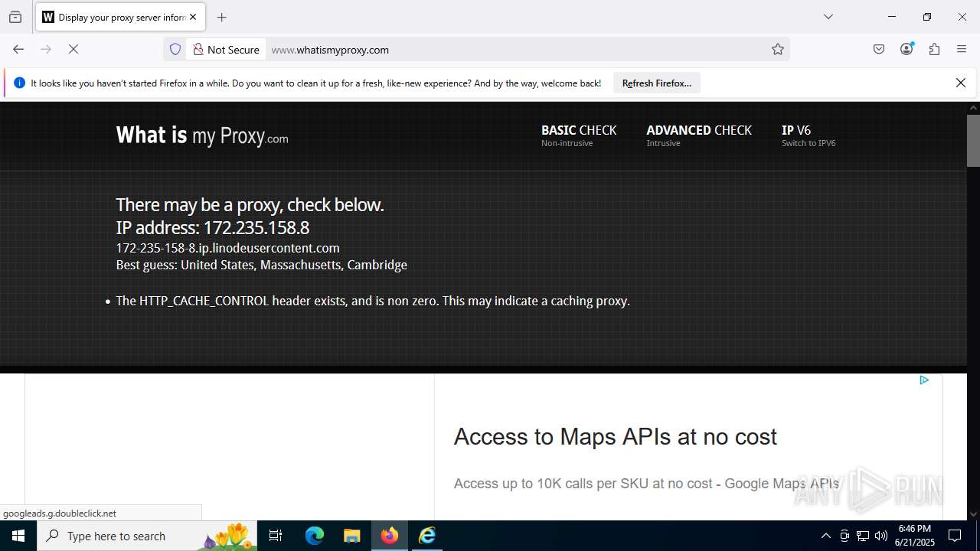Open the Not Secure site info
The width and height of the screenshot is (980, 551).
pos(226,49)
